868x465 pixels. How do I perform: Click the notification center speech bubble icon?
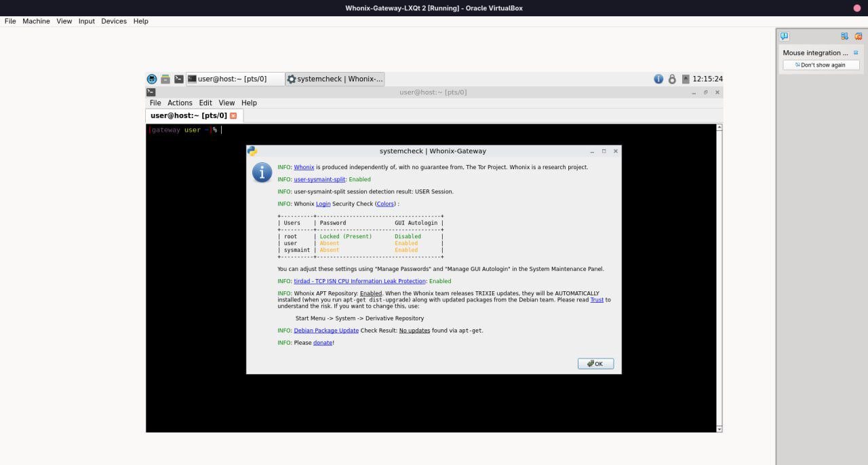click(x=785, y=36)
